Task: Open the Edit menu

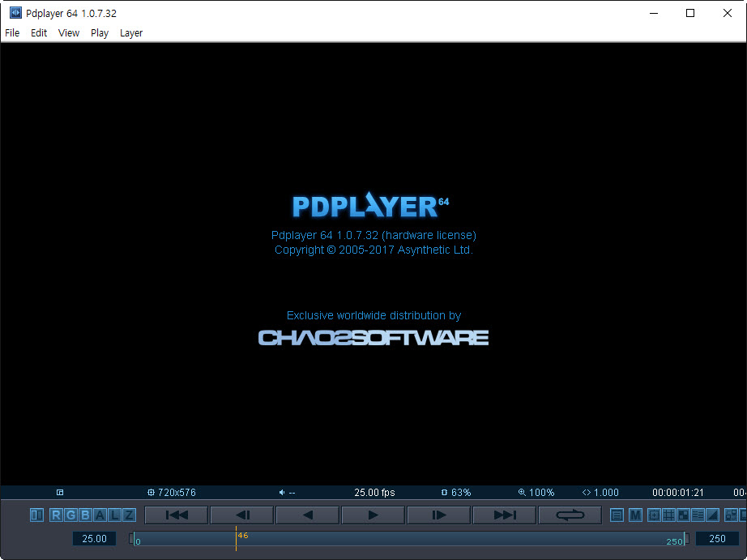Action: (x=39, y=33)
